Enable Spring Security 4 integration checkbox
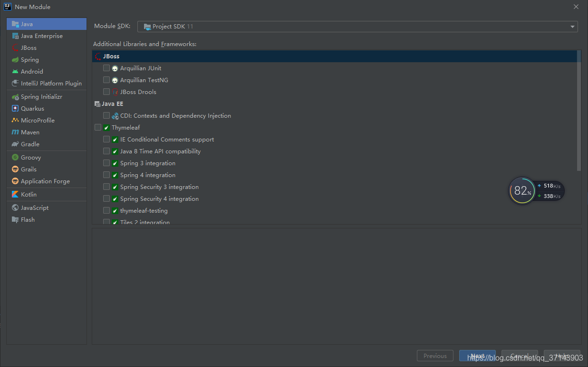The image size is (588, 367). click(106, 198)
